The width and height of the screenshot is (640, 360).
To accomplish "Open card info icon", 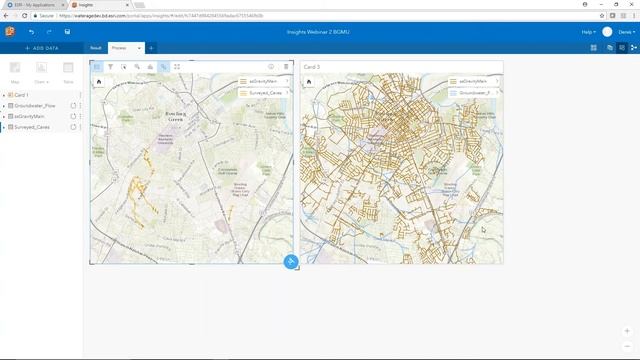I will [x=271, y=67].
